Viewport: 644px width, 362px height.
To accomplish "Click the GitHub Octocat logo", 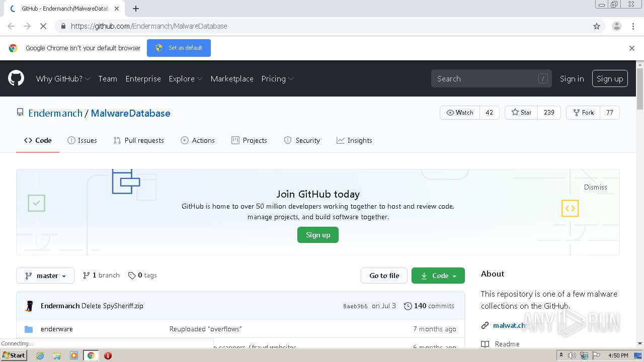I will (x=16, y=78).
